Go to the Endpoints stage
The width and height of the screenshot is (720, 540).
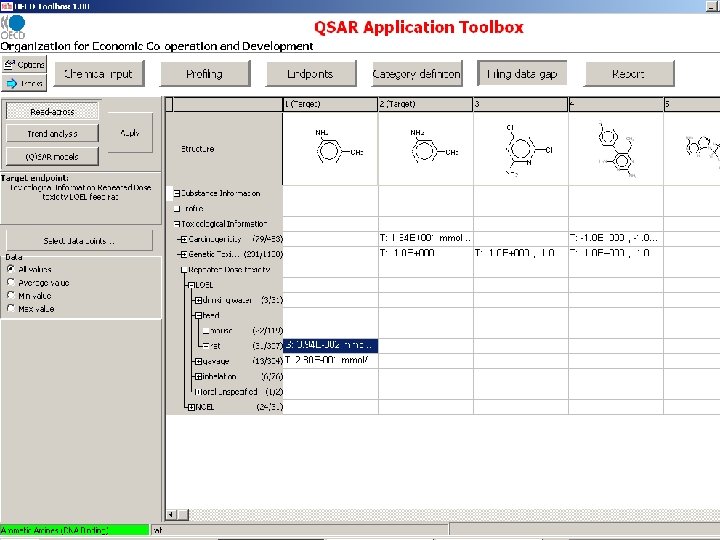pyautogui.click(x=311, y=73)
